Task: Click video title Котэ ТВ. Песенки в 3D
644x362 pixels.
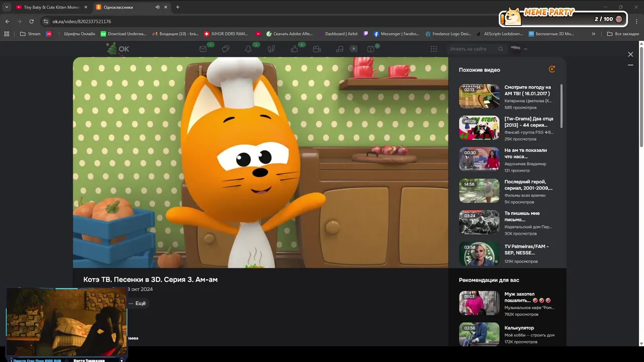Action: click(150, 280)
